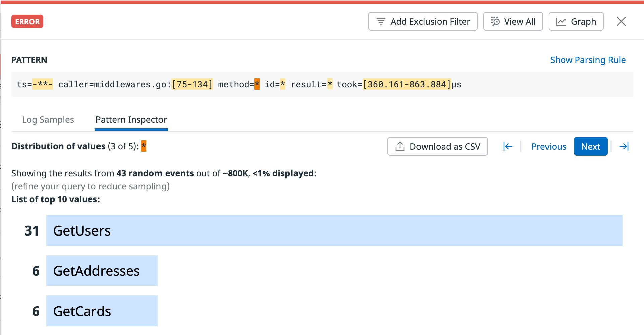Jump to last page with the right-bar arrow
Screen dimensions: 644x335
coord(624,146)
